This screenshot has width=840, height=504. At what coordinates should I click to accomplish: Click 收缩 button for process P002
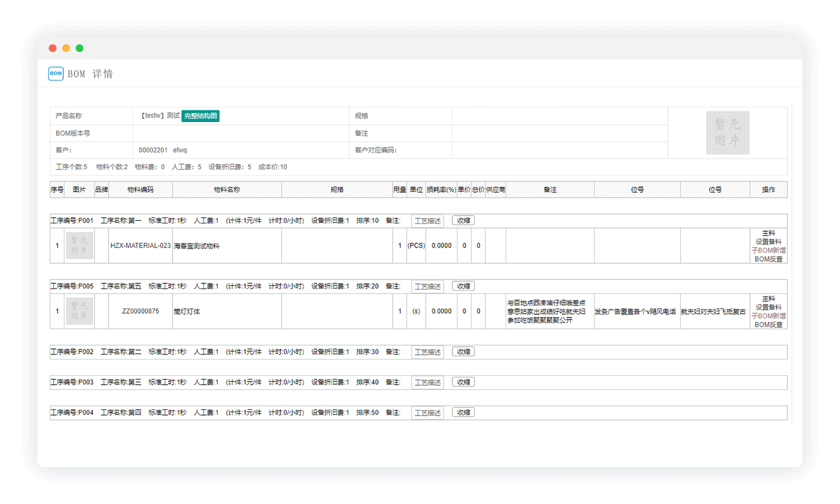click(463, 352)
